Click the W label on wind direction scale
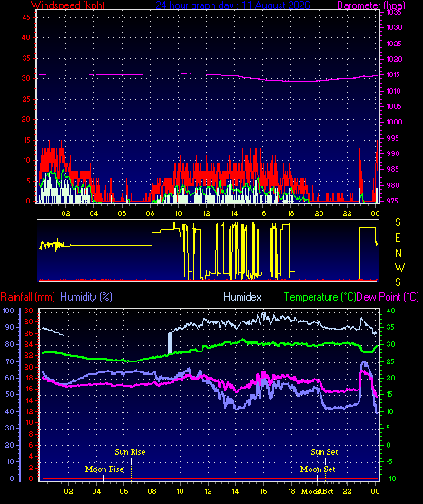 point(399,267)
